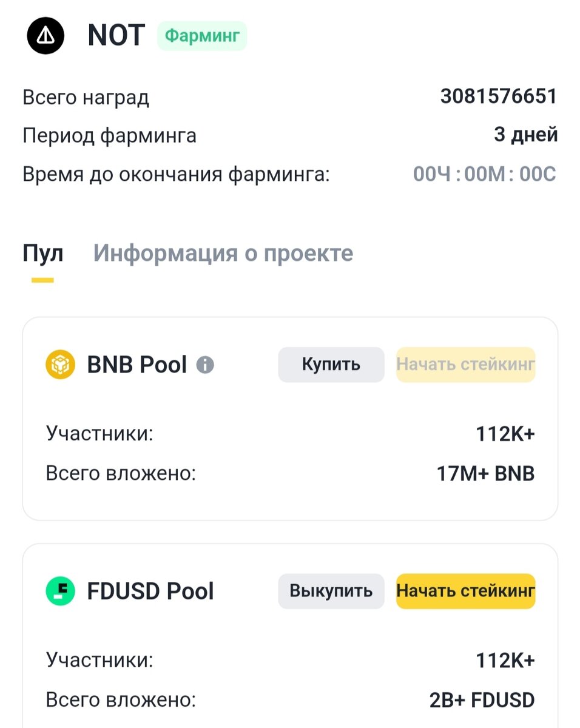Tap the BNB coin icon

tap(60, 365)
